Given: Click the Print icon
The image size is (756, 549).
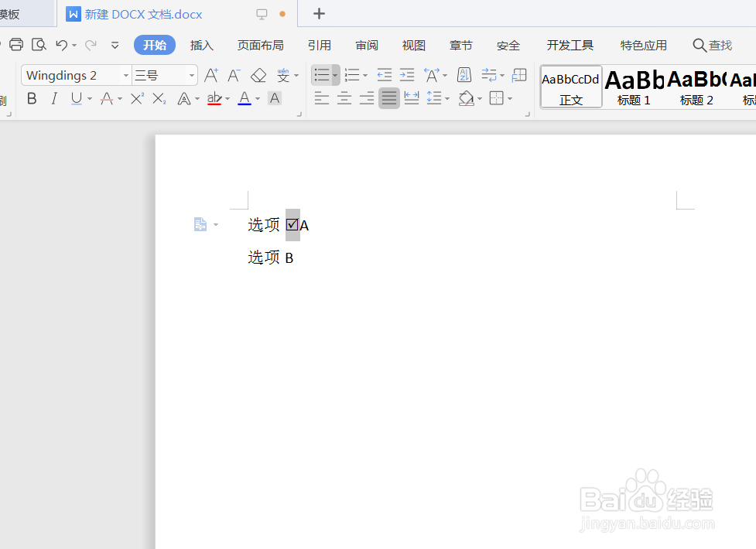Looking at the screenshot, I should point(16,44).
